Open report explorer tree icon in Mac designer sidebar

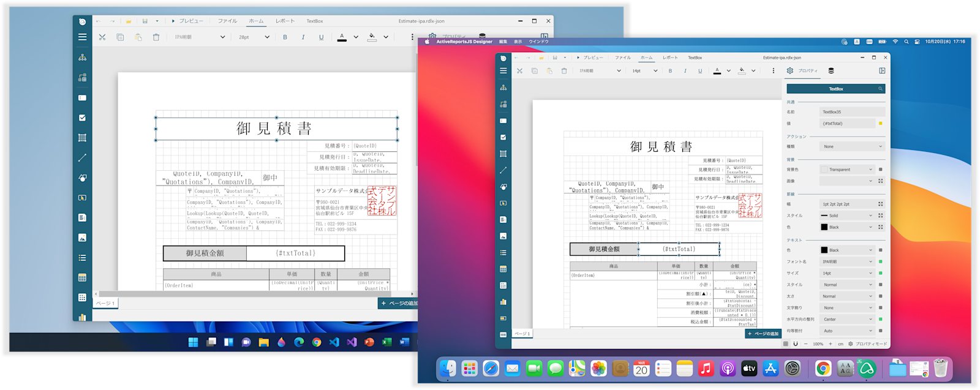(x=503, y=88)
